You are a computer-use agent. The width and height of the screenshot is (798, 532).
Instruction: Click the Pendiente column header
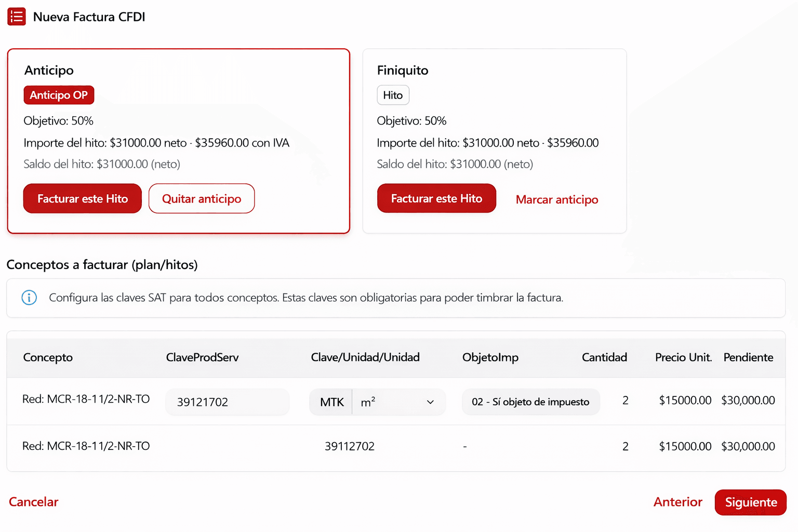[748, 357]
